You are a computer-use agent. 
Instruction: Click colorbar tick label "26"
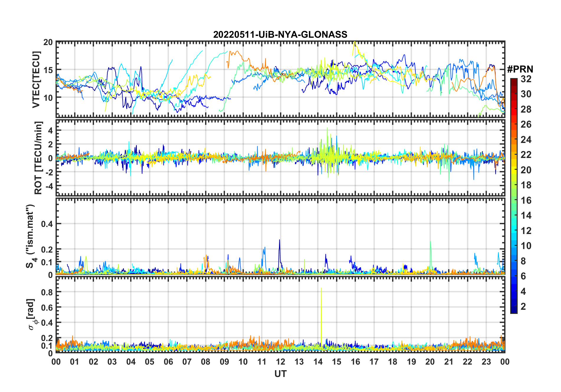[x=526, y=124]
